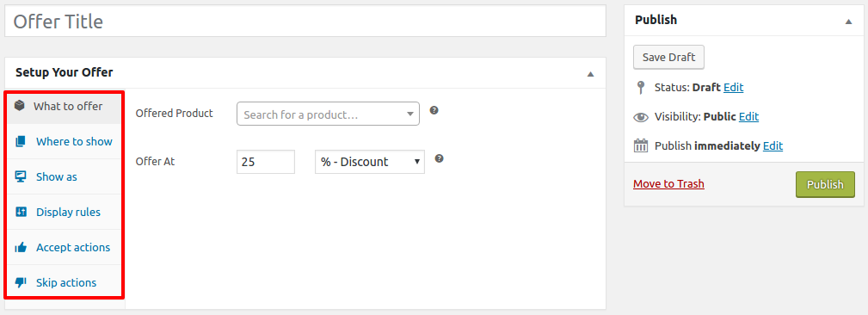This screenshot has width=868, height=315.
Task: Click help icon next to Offer At
Action: pos(439,158)
